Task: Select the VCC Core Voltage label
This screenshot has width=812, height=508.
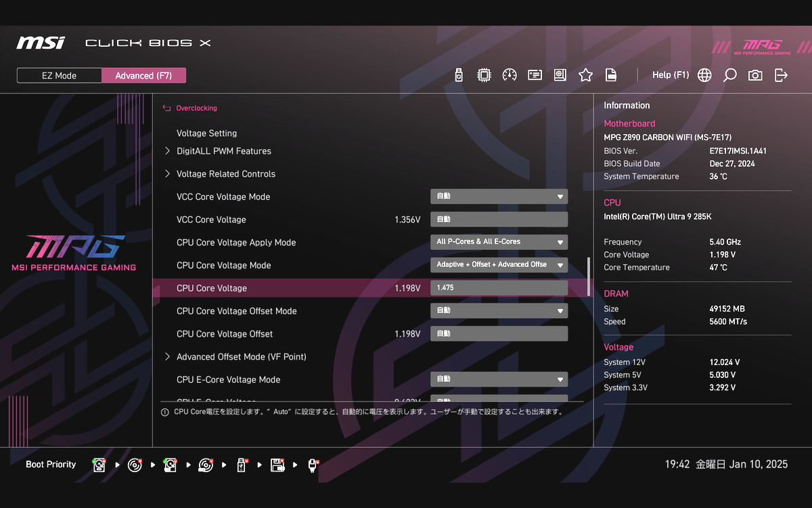Action: pos(211,219)
